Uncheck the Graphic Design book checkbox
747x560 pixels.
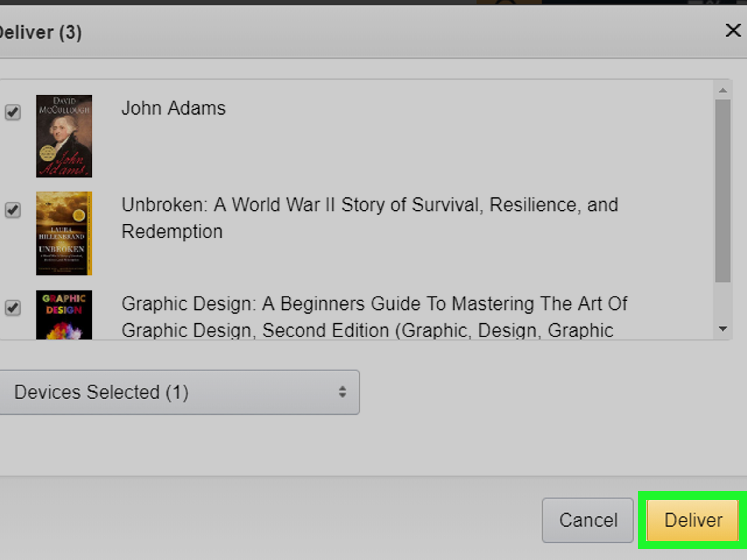13,308
